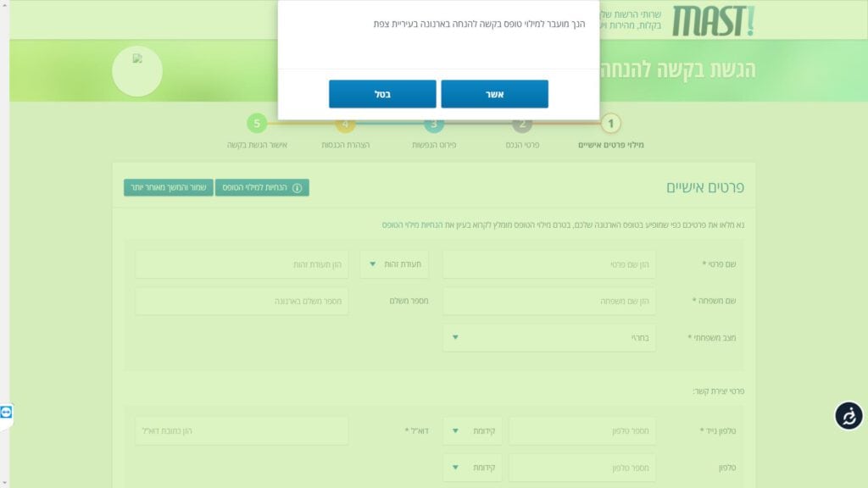The width and height of the screenshot is (868, 488).
Task: Go to step 5 אישור הגשת בקשה
Action: click(257, 125)
